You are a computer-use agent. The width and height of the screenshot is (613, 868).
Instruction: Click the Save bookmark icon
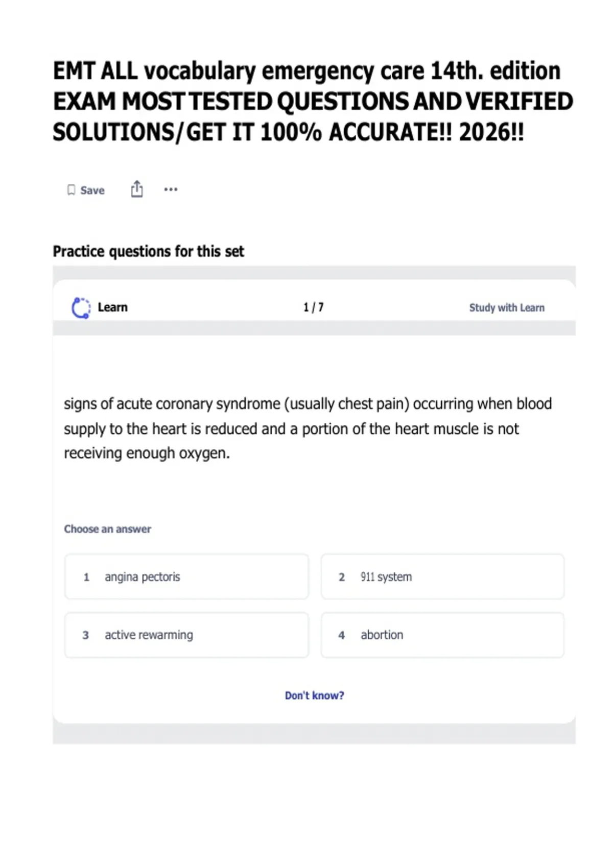(71, 190)
